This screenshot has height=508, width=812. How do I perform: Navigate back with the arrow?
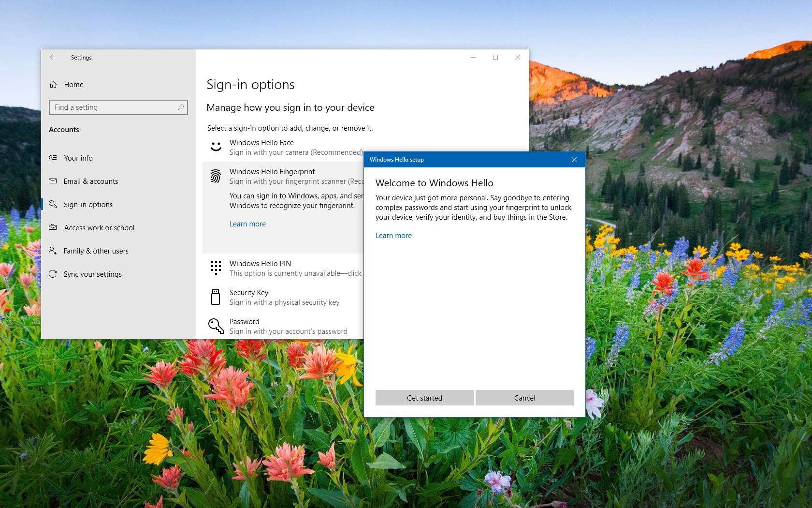coord(53,57)
